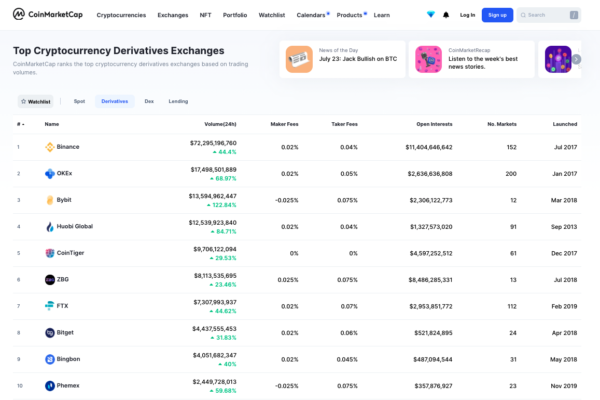
Task: Open the Exchanges menu
Action: click(x=173, y=15)
